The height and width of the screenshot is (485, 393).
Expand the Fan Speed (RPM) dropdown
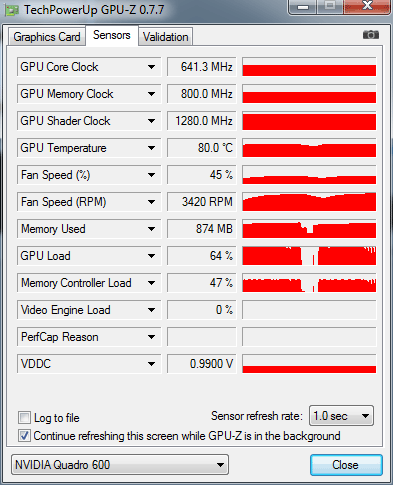(151, 202)
